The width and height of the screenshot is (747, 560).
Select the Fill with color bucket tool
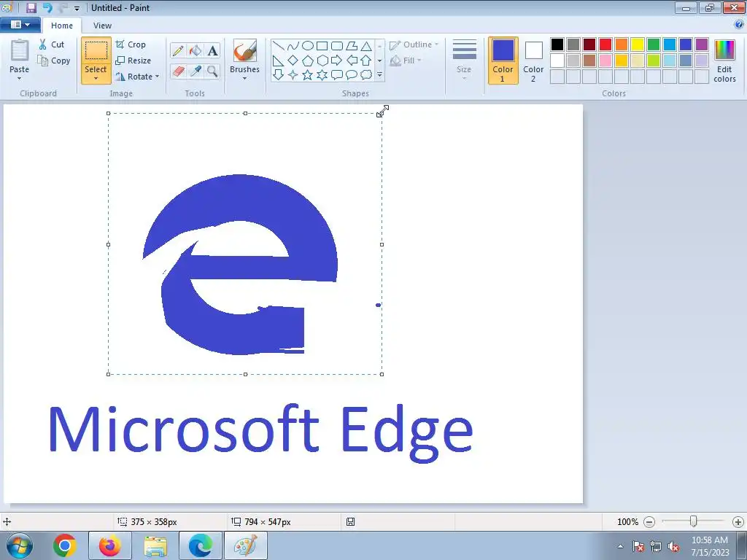pyautogui.click(x=195, y=51)
